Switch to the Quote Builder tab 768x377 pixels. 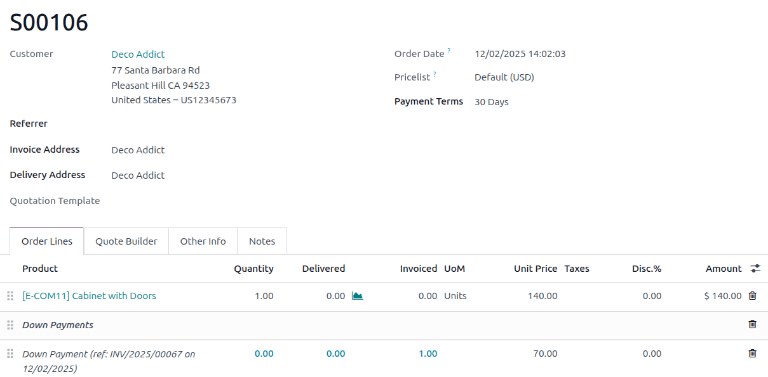coord(126,241)
